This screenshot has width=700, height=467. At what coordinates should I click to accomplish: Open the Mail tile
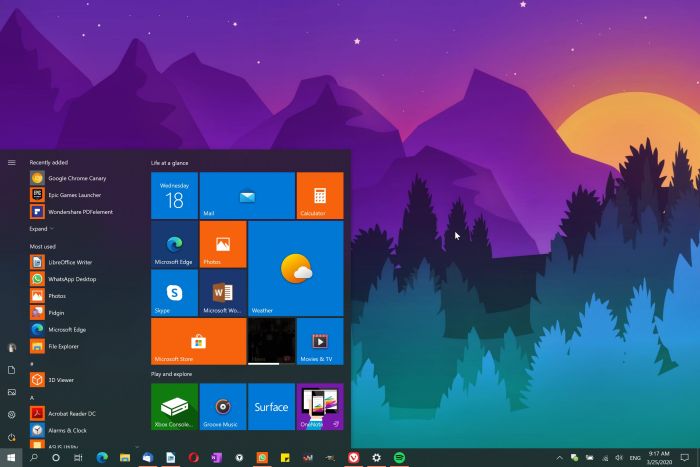click(247, 196)
